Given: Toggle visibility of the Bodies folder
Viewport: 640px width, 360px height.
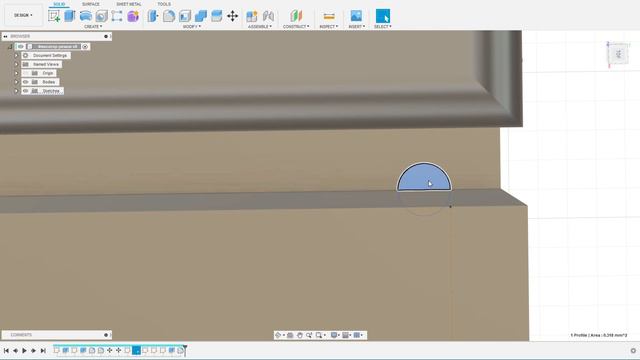Looking at the screenshot, I should [26, 82].
